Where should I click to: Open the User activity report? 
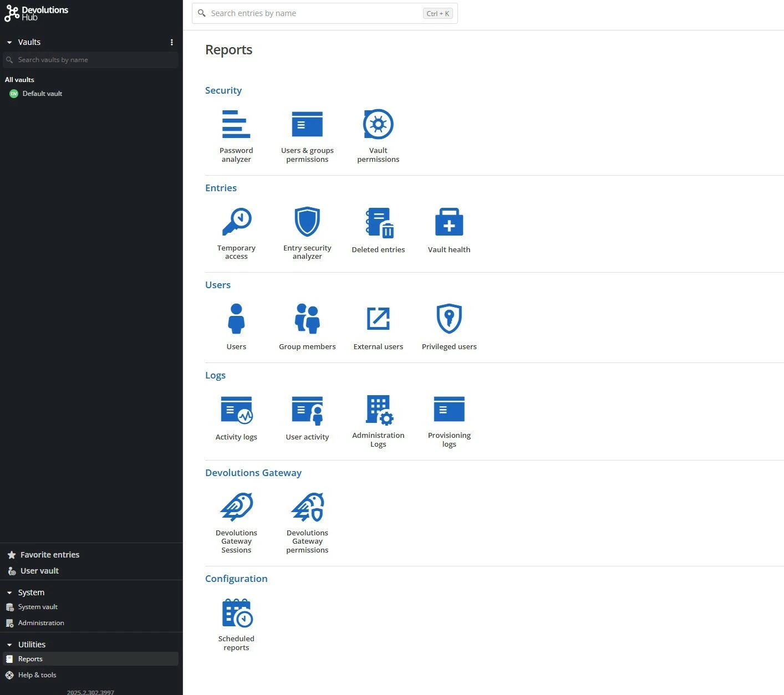[x=307, y=418]
